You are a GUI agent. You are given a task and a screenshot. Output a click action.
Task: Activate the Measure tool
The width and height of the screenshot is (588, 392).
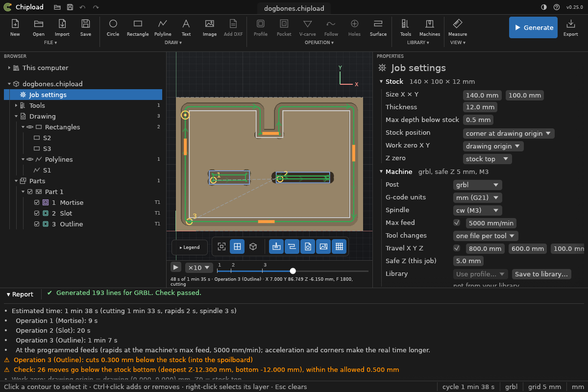(x=458, y=27)
